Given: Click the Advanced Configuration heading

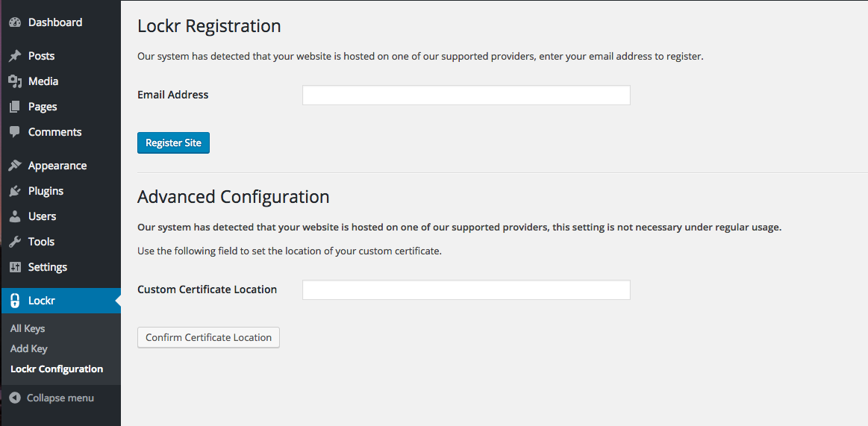Looking at the screenshot, I should [233, 196].
